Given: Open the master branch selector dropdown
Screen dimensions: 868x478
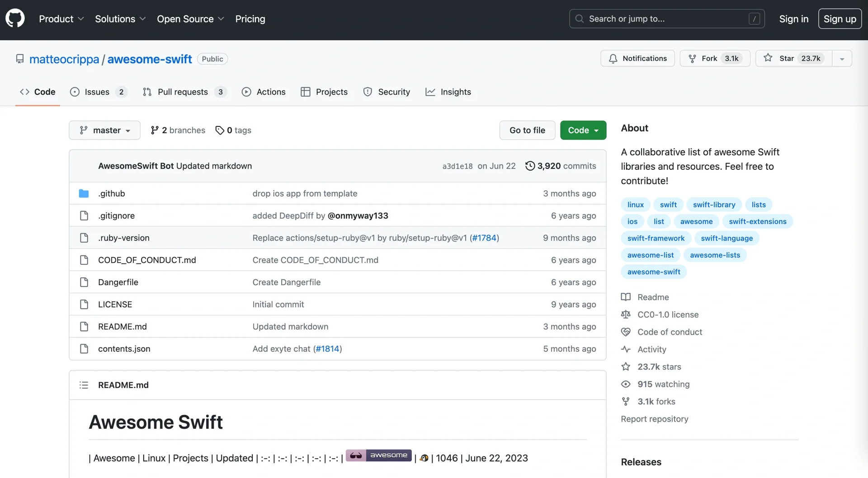Looking at the screenshot, I should pyautogui.click(x=104, y=130).
